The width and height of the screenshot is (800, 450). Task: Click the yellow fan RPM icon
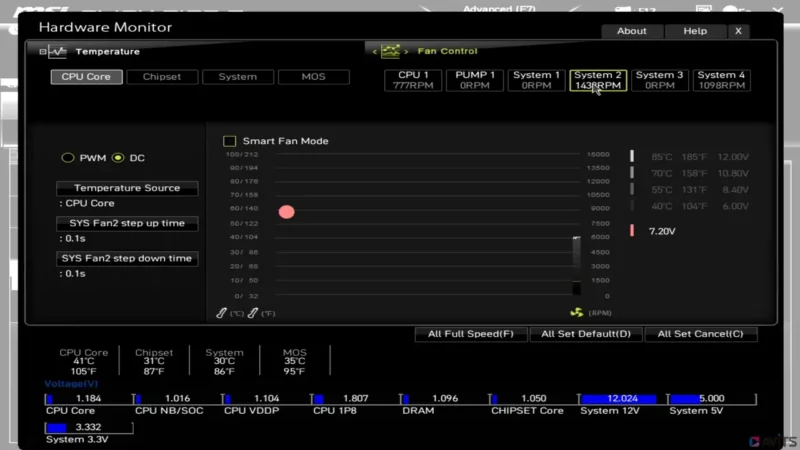(576, 312)
